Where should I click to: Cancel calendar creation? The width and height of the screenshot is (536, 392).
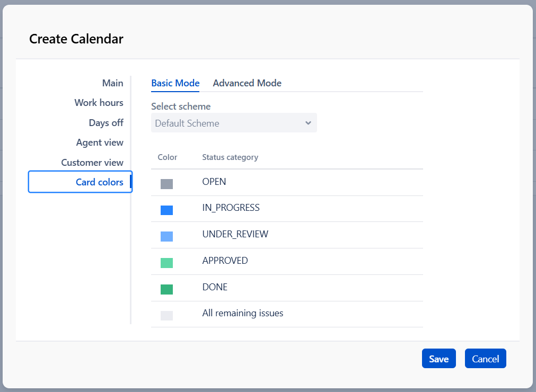click(x=485, y=359)
